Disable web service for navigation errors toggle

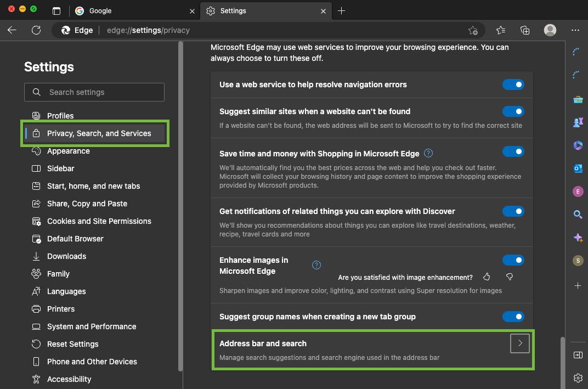coord(513,84)
